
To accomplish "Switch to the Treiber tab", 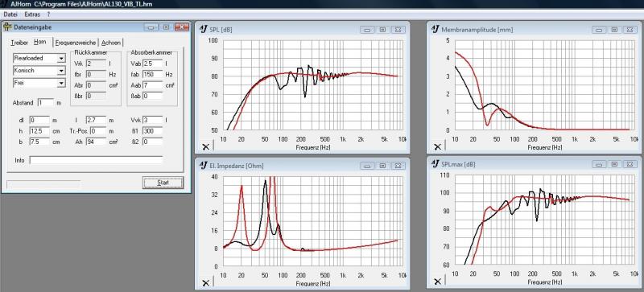I will [19, 43].
